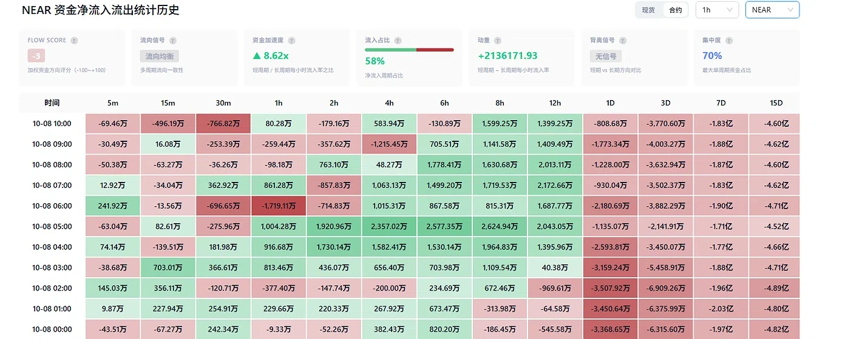Viewport: 868px width, 339px height.
Task: Click the -3,159.24万 cell
Action: coord(611,268)
